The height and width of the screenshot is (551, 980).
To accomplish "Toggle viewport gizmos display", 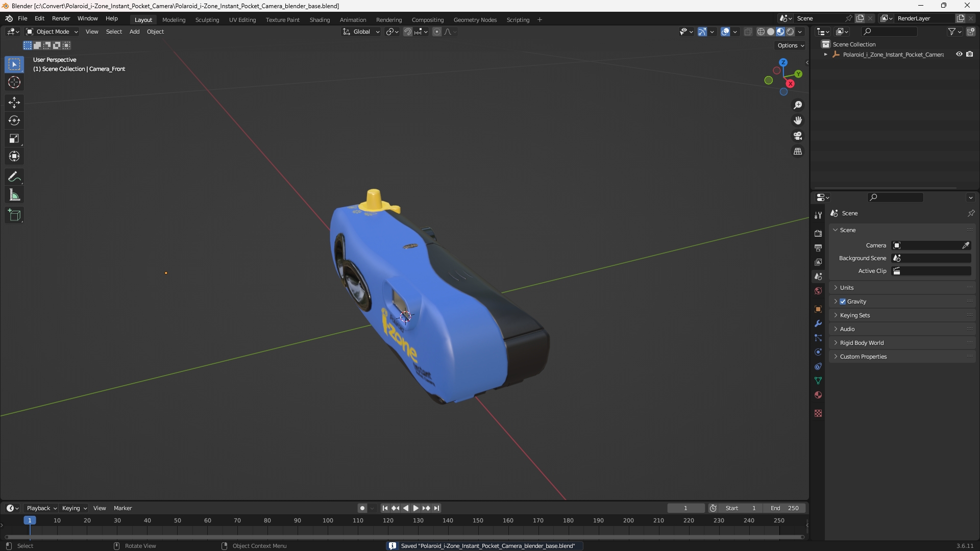I will [x=702, y=32].
